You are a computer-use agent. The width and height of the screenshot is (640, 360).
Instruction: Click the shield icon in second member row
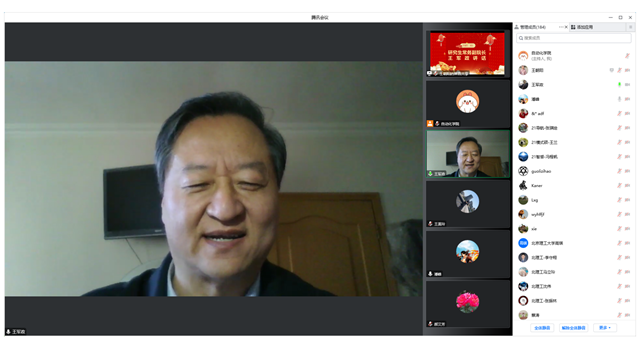[611, 70]
